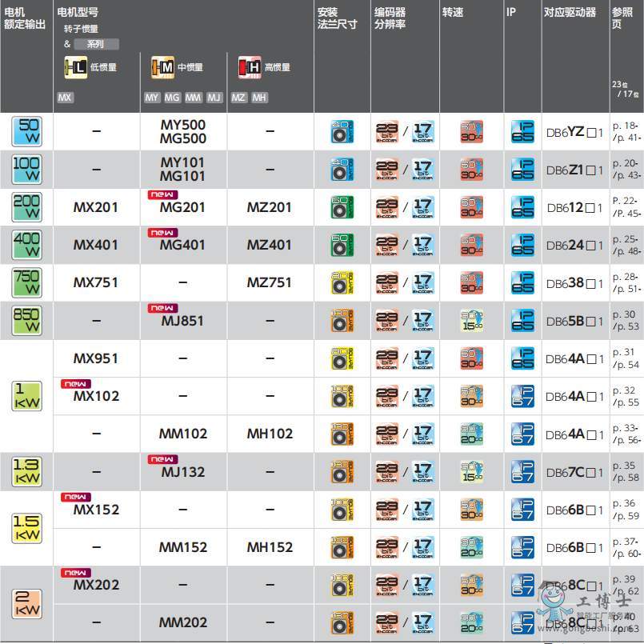Click the 50W rated output icon
The width and height of the screenshot is (644, 644).
pos(27,131)
